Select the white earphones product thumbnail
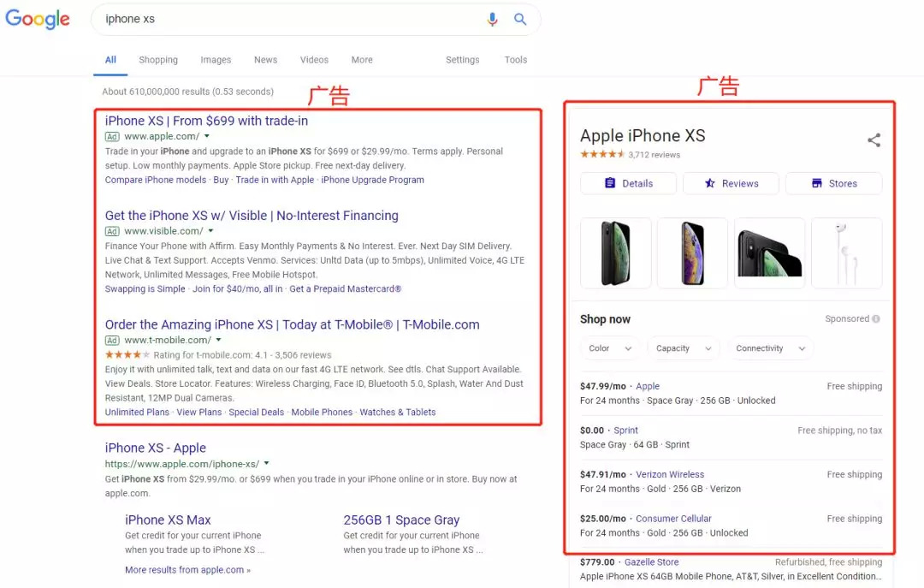Image resolution: width=924 pixels, height=588 pixels. [846, 252]
